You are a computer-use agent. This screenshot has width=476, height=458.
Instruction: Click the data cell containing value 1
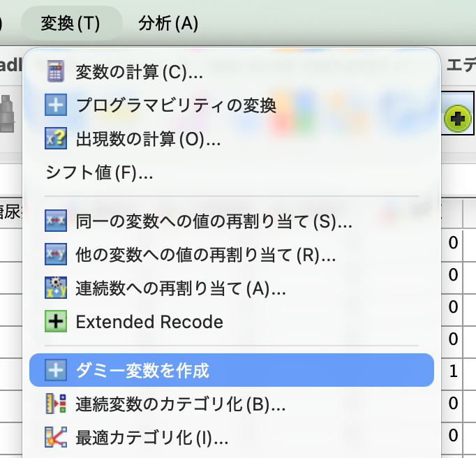[452, 371]
